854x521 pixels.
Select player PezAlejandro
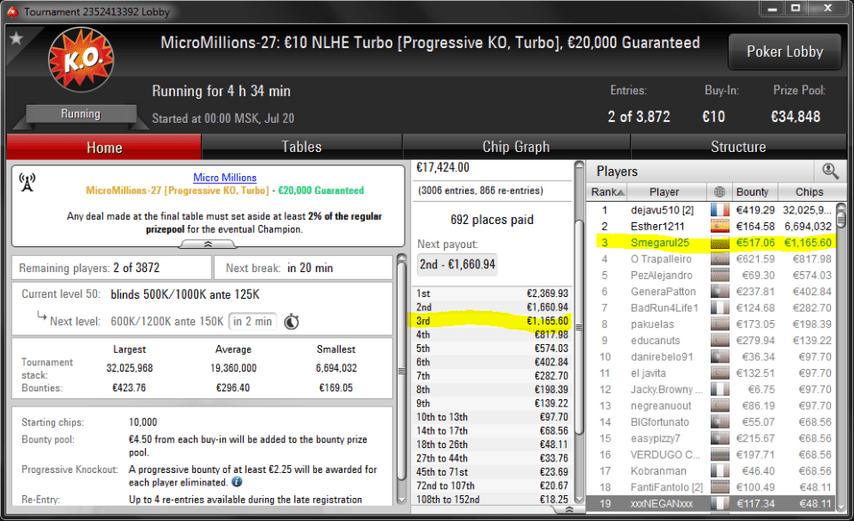[711, 275]
